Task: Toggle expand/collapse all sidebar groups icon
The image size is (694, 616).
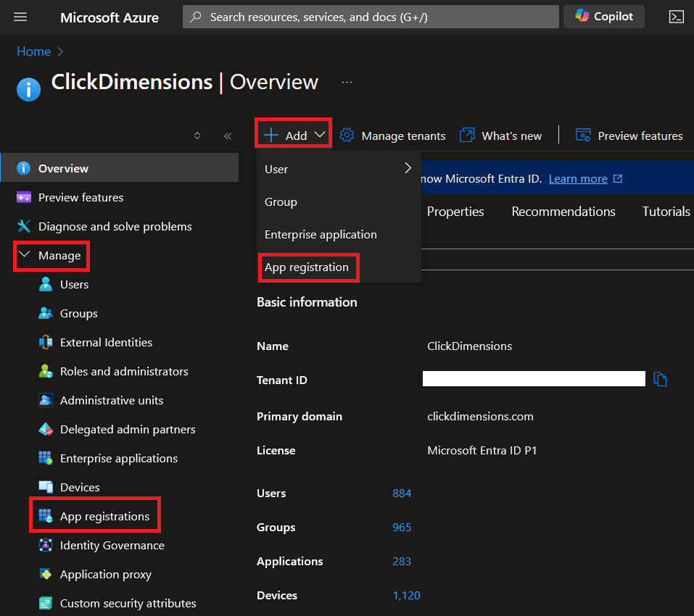Action: coord(197,136)
